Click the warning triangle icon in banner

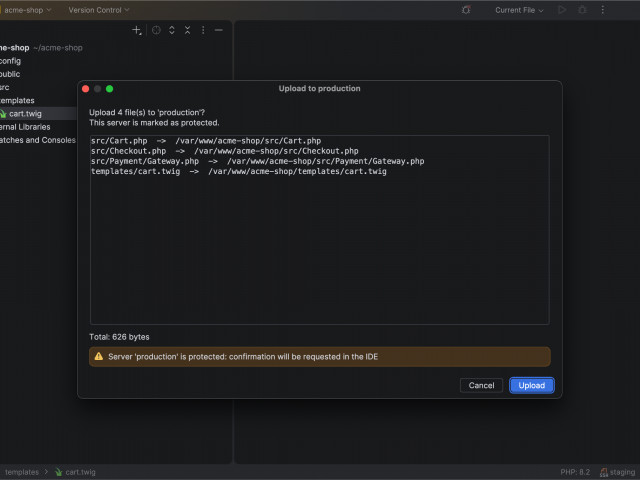tap(99, 356)
